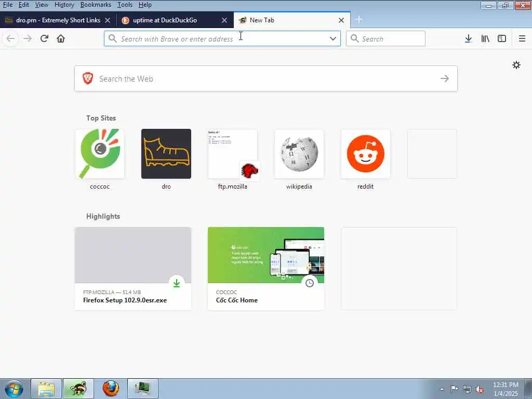Open new tab page settings gear

click(516, 65)
